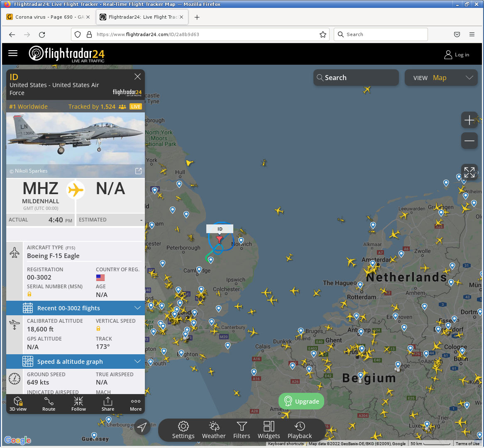This screenshot has width=484, height=448.
Task: Show the flight Route
Action: pos(49,404)
